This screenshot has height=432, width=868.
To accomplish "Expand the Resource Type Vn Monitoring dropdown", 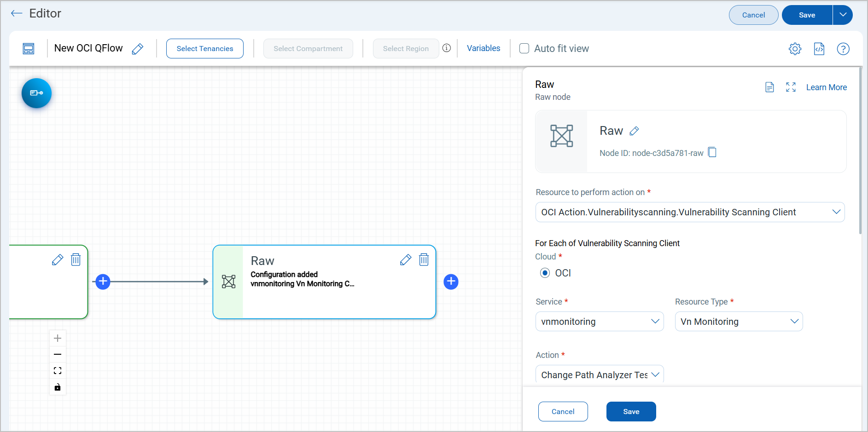I will [x=738, y=322].
